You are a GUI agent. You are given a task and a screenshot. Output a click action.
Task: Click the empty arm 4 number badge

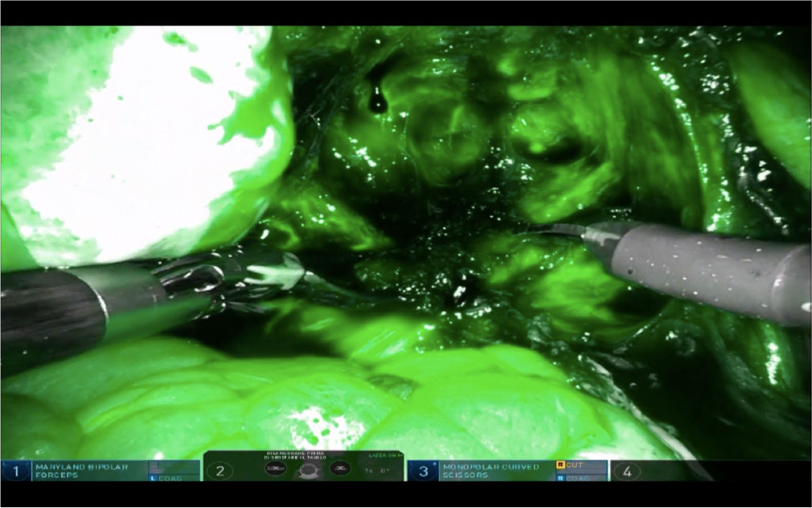(628, 472)
